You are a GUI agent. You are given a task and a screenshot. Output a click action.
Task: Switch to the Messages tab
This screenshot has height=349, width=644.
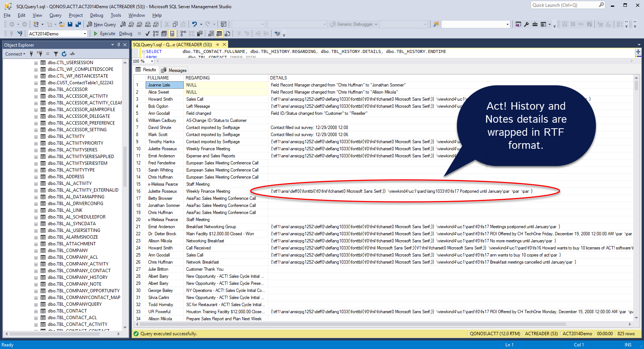point(174,70)
